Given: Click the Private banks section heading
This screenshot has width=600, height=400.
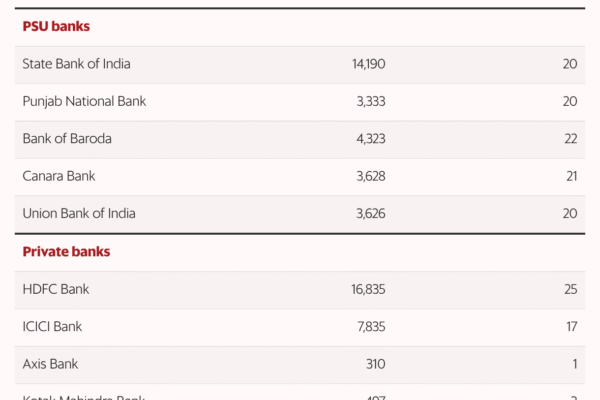Looking at the screenshot, I should click(x=66, y=252).
